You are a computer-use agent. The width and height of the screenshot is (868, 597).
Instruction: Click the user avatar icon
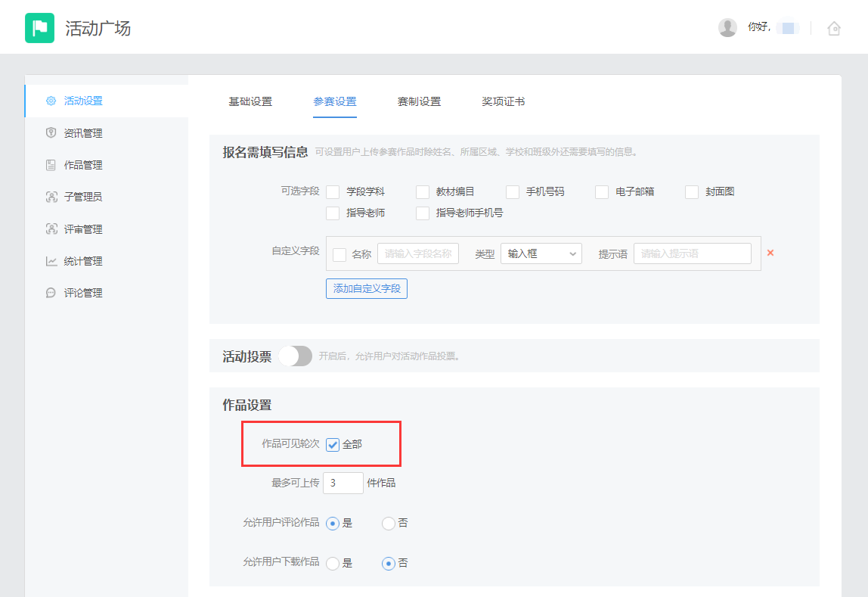point(727,28)
